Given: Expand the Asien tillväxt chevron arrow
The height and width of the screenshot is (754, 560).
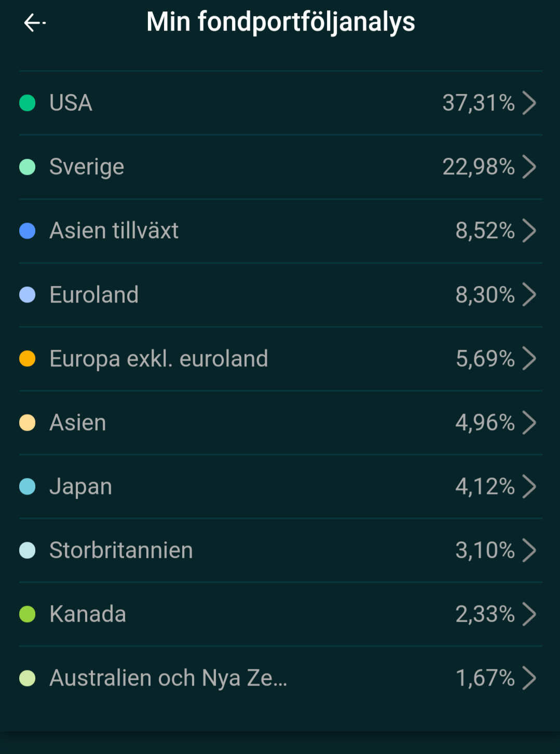Looking at the screenshot, I should (529, 230).
